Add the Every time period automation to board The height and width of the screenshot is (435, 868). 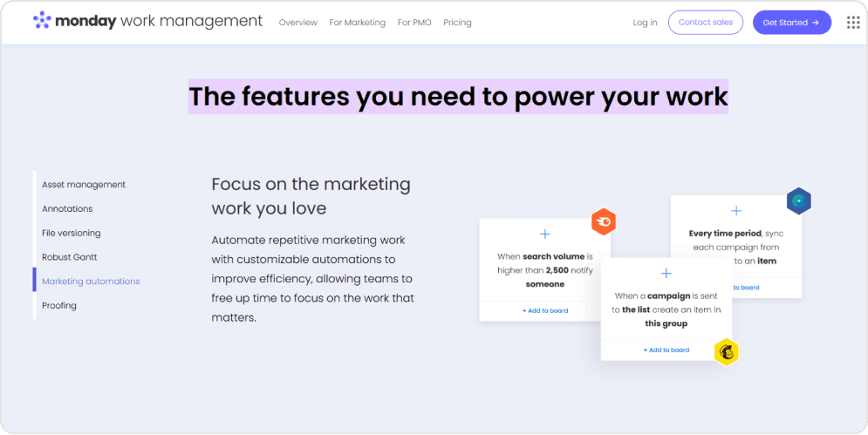click(746, 287)
